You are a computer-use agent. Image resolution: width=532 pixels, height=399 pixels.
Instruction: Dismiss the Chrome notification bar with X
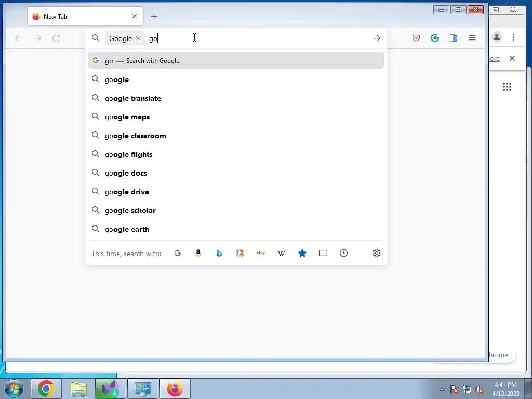(512, 58)
